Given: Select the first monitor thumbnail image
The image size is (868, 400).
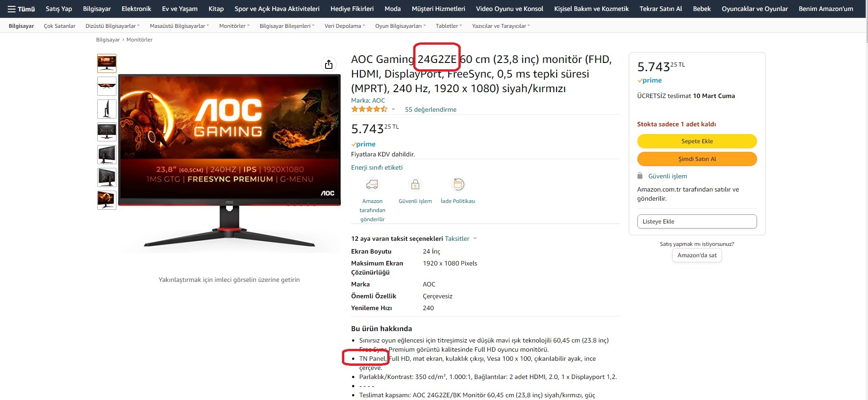Looking at the screenshot, I should click(107, 63).
